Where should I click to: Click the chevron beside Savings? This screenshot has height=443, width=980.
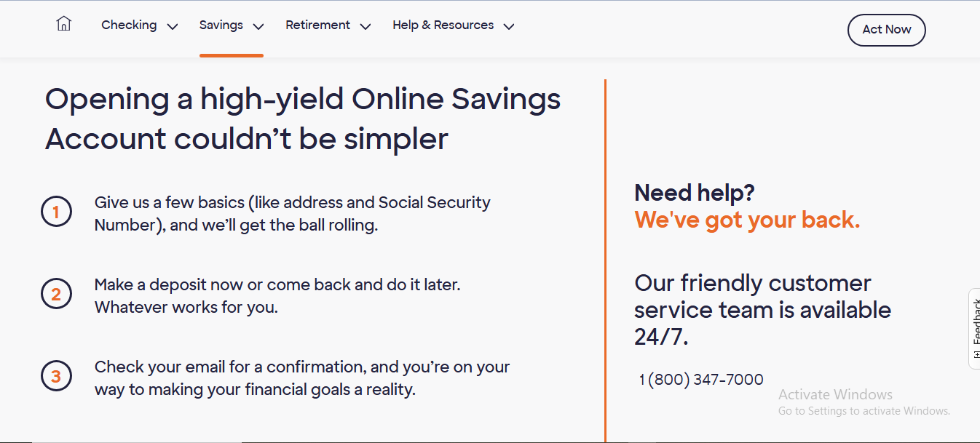click(x=258, y=25)
